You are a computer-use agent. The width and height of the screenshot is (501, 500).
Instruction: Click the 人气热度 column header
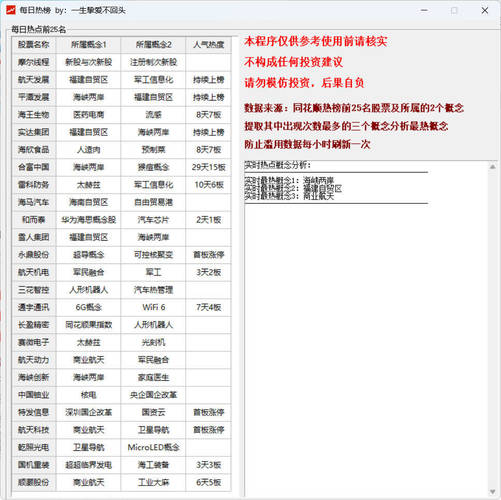click(x=209, y=45)
